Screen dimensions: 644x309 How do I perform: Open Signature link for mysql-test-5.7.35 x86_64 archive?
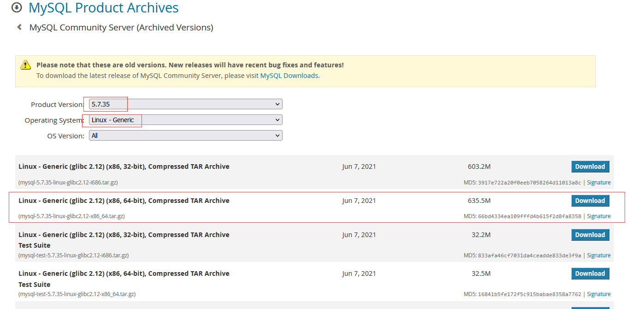599,294
